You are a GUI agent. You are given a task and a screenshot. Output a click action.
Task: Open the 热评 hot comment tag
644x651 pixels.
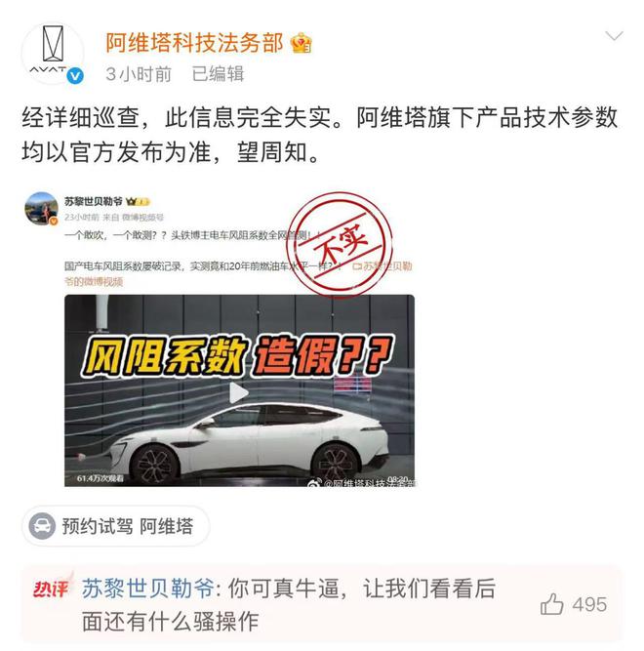51,588
